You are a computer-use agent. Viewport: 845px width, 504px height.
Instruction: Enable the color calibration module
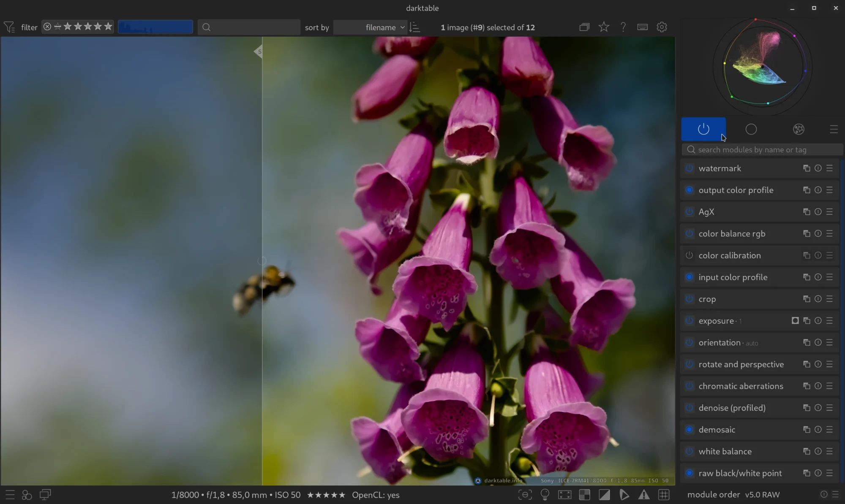coord(689,255)
